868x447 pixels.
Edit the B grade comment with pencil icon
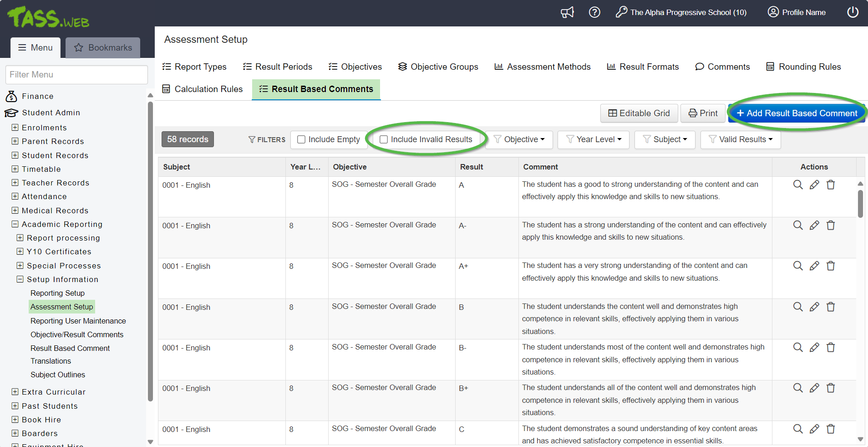(814, 307)
